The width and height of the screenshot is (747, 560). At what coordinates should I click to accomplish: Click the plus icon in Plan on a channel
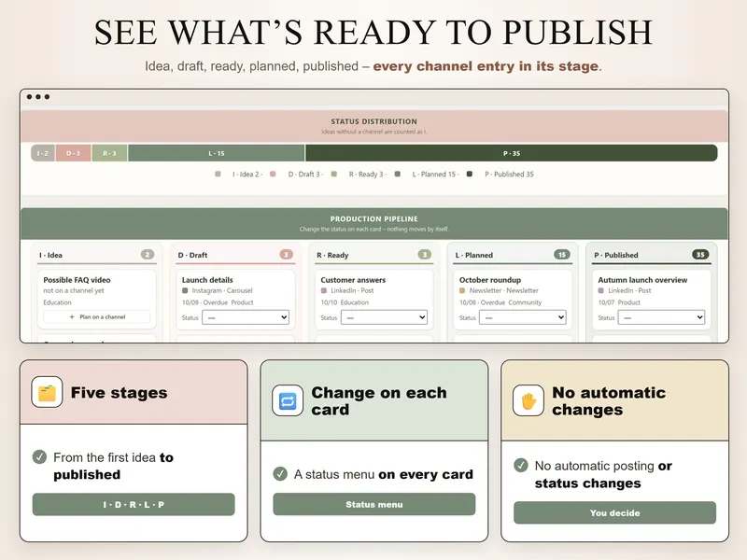(x=72, y=316)
